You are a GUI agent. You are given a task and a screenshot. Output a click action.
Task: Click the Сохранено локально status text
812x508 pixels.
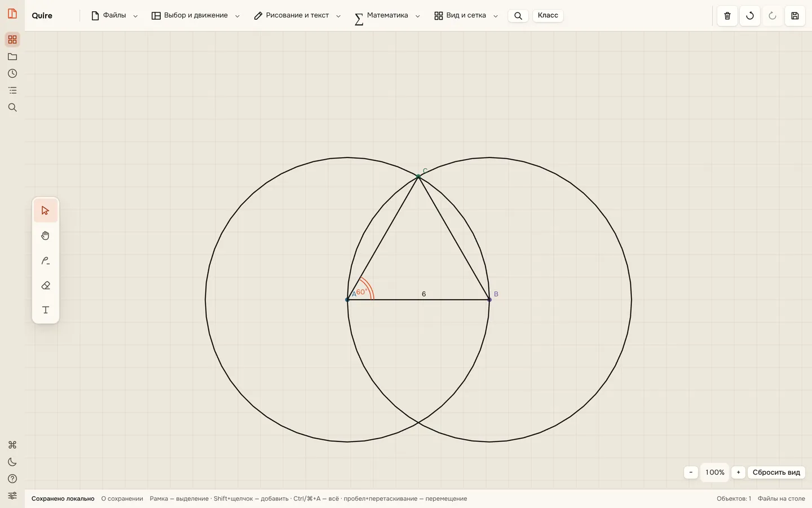[63, 499]
